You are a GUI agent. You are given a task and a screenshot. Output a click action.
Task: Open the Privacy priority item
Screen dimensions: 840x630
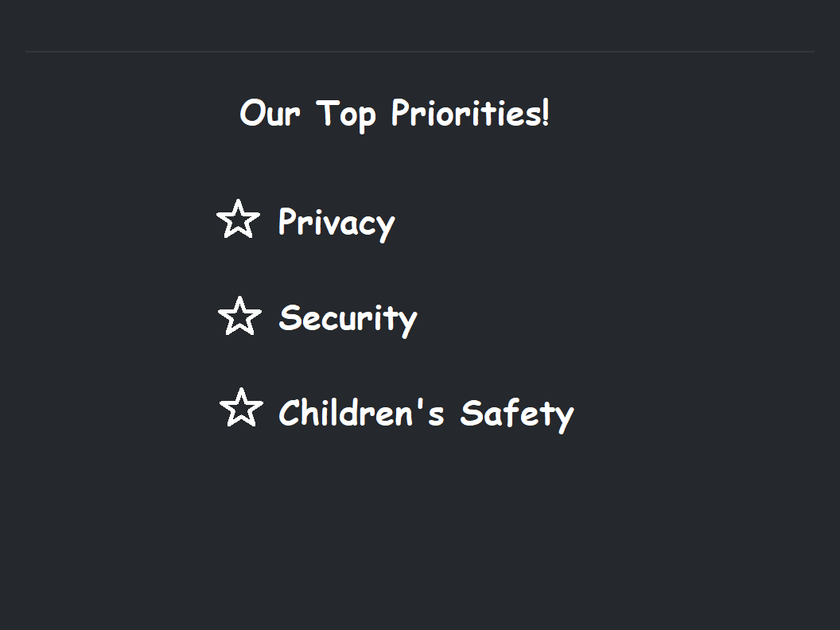coord(336,223)
